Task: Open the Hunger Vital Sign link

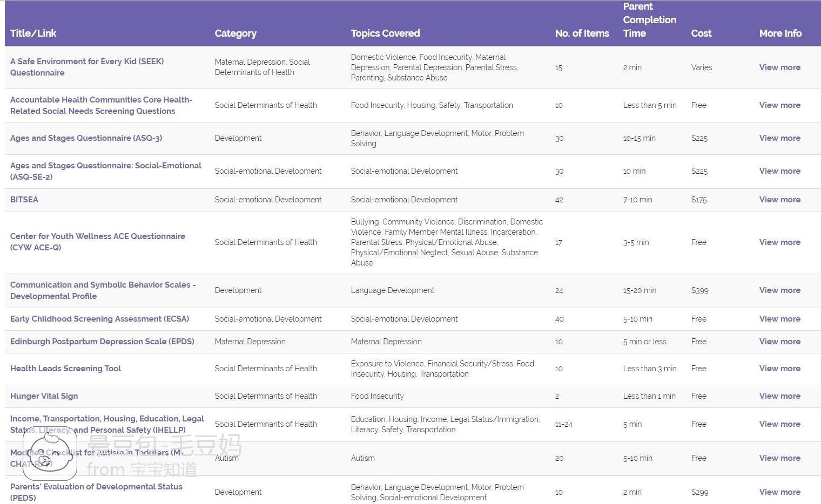Action: pyautogui.click(x=44, y=396)
